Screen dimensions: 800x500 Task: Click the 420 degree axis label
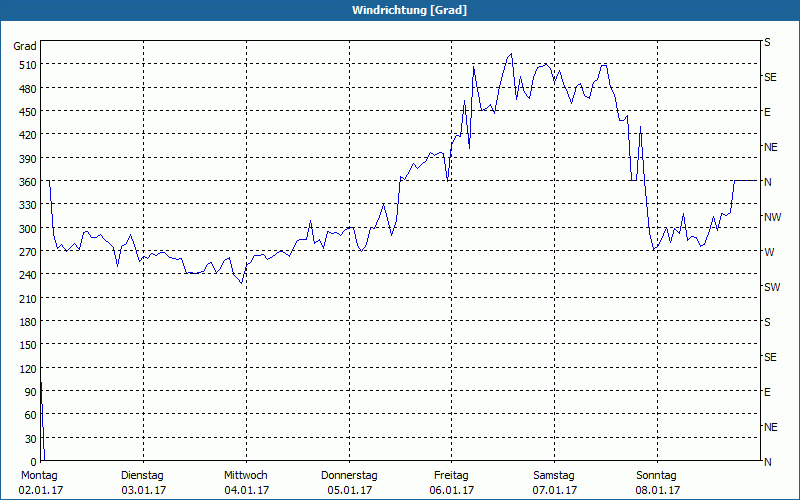click(28, 135)
